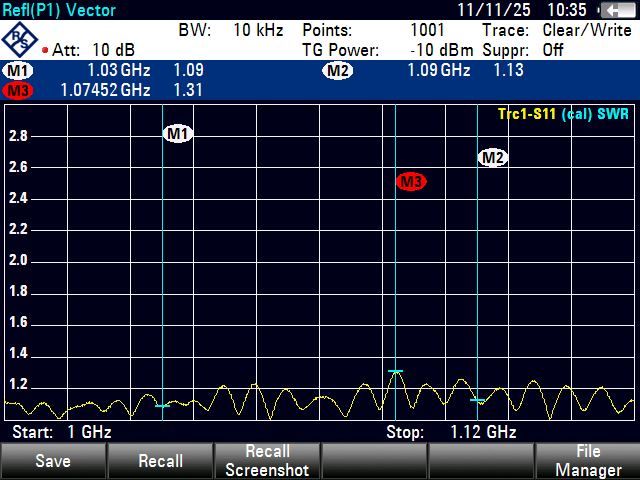Open the File Manager softkey
Viewport: 640px width, 480px height.
588,461
